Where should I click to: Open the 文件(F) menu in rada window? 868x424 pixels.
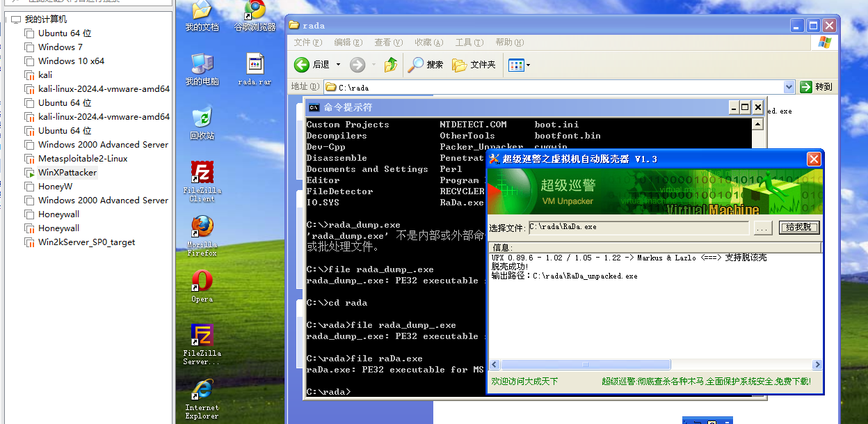[307, 42]
